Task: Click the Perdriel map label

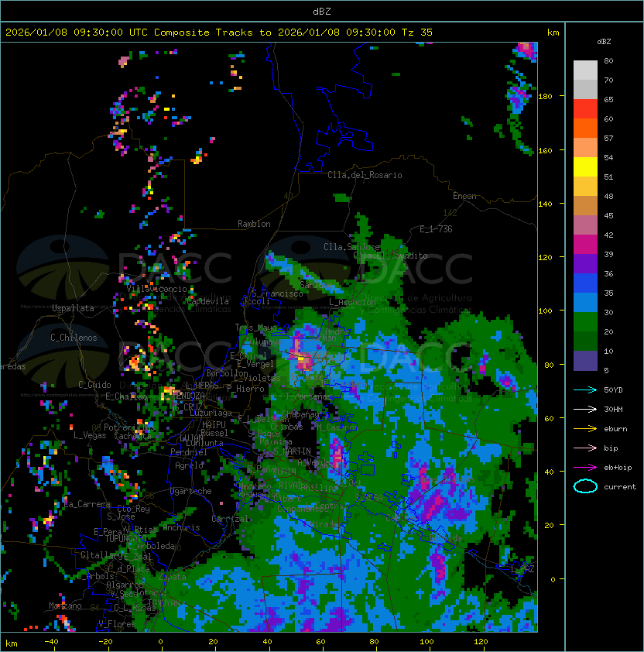Action: (189, 452)
